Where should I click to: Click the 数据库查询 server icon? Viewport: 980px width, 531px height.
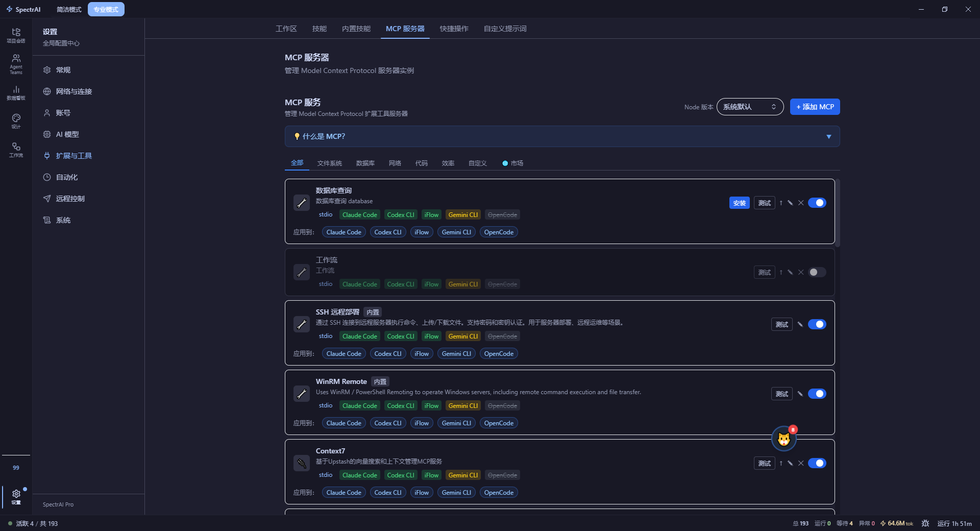click(302, 203)
